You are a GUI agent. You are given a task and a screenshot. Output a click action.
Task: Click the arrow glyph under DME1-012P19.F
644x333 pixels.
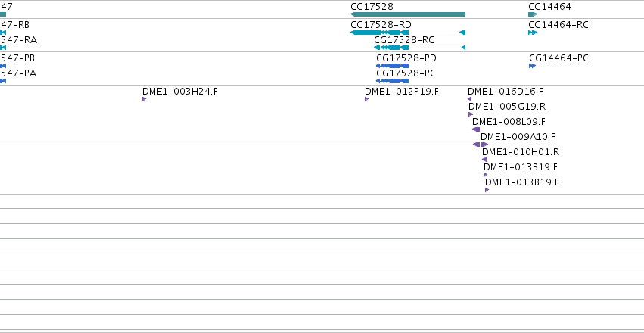point(367,99)
